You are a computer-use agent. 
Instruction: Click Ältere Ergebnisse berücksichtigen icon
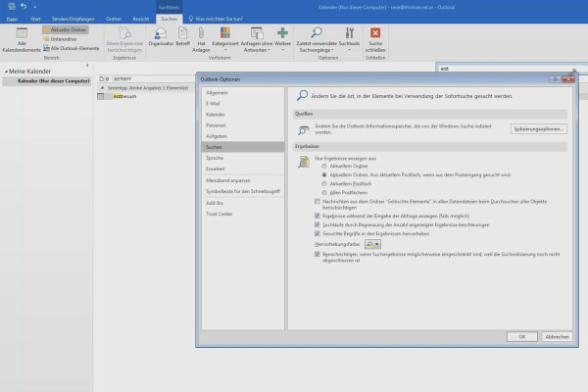tap(124, 33)
